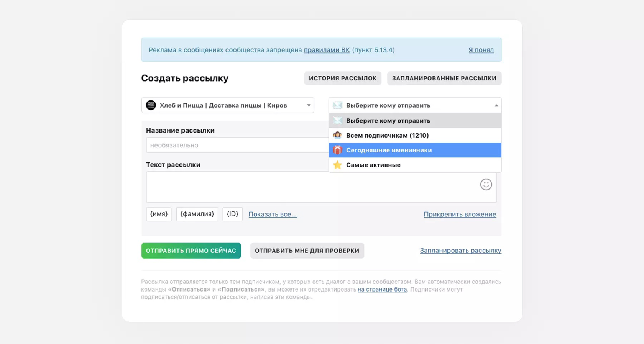The width and height of the screenshot is (644, 344).
Task: Focus the Текст рассылки text area
Action: tap(321, 187)
